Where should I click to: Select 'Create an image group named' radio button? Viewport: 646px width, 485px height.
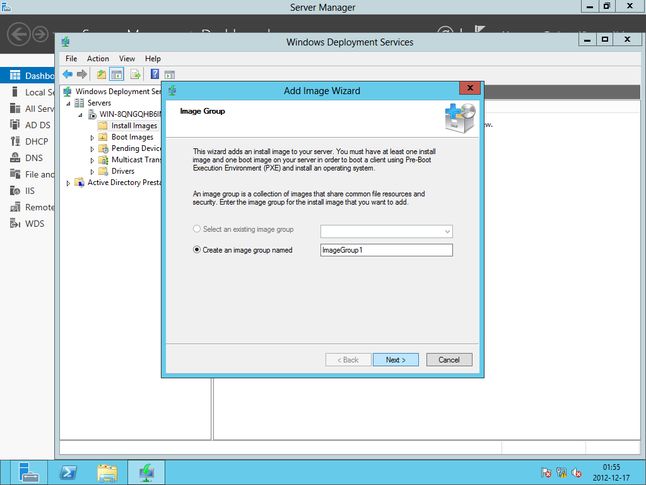click(x=197, y=250)
